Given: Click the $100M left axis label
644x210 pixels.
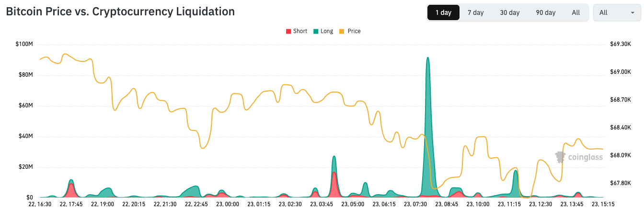Looking at the screenshot, I should click(24, 45).
